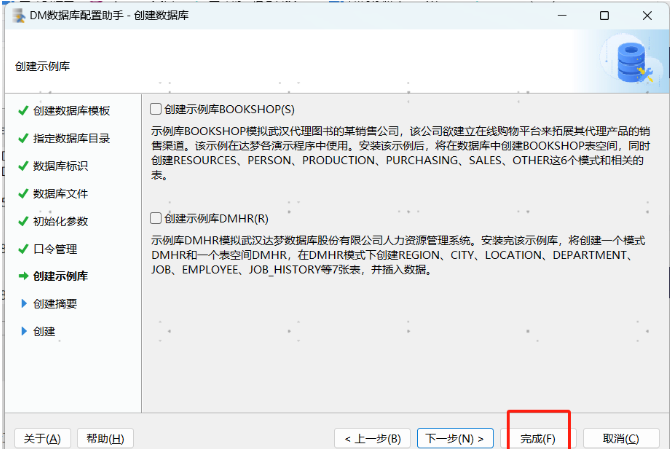The image size is (670, 449).
Task: Close the configuration assistant window
Action: pyautogui.click(x=647, y=15)
